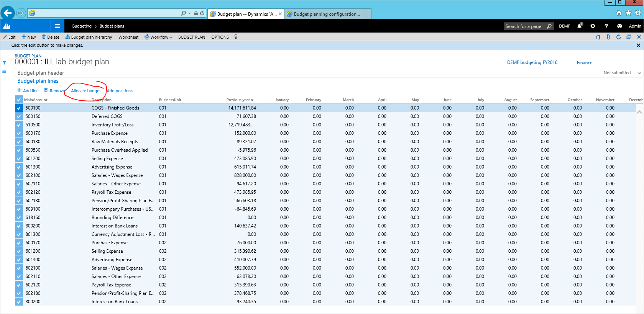The image size is (644, 314).
Task: Click the Budget plan hierarchy button
Action: [89, 37]
